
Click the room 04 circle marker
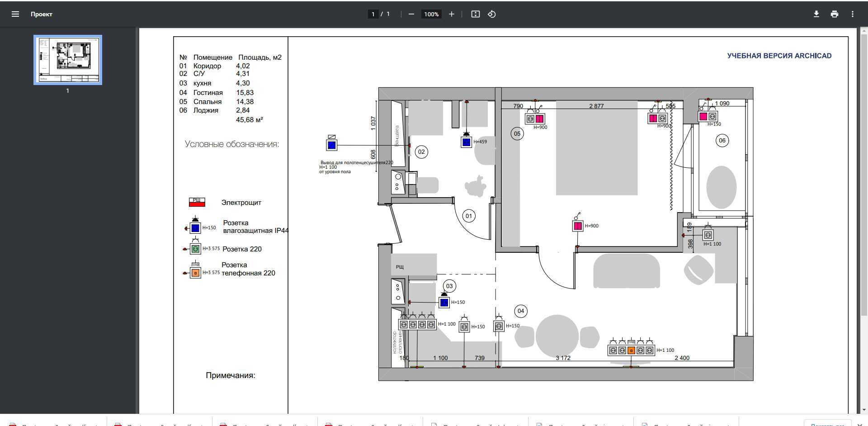pyautogui.click(x=521, y=311)
